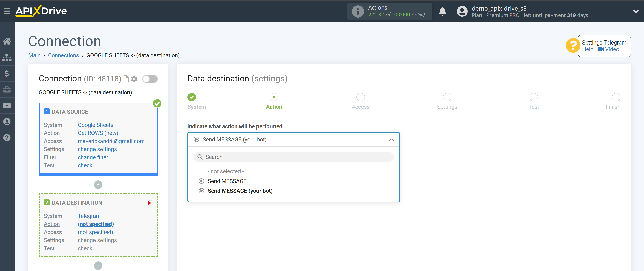Navigate to Main breadcrumb
This screenshot has width=644, height=271.
pos(35,55)
